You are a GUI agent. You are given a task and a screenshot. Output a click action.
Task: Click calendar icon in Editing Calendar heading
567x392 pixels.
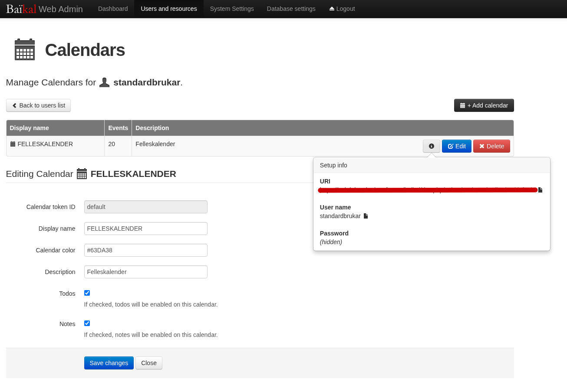(x=82, y=174)
